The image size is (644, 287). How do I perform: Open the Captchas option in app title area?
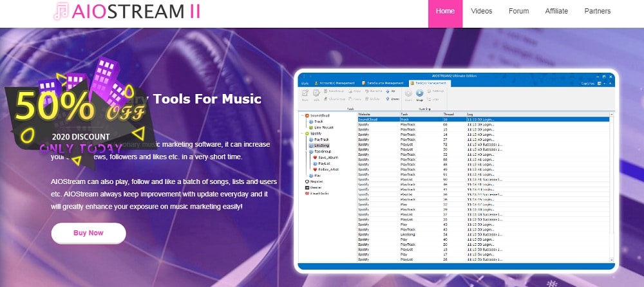pyautogui.click(x=588, y=84)
